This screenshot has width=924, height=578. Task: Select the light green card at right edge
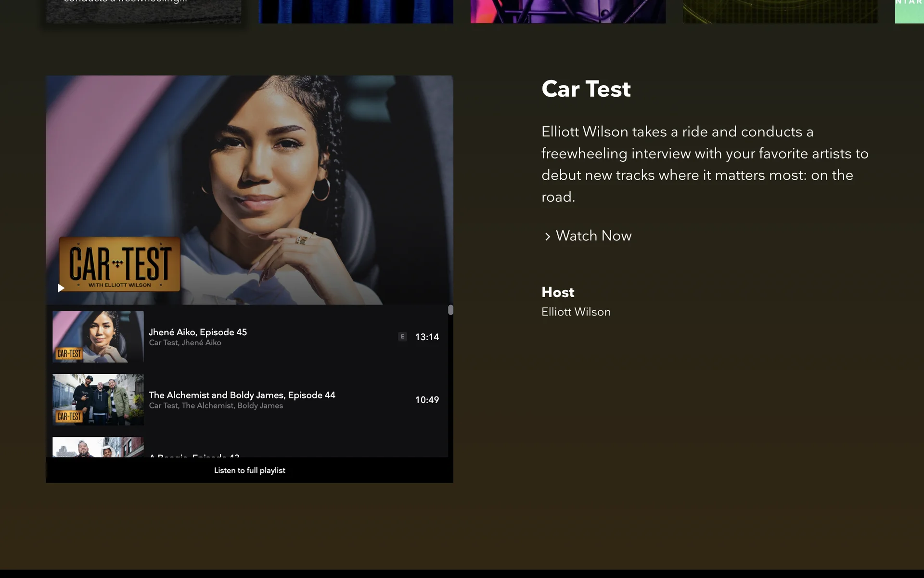coord(909,12)
